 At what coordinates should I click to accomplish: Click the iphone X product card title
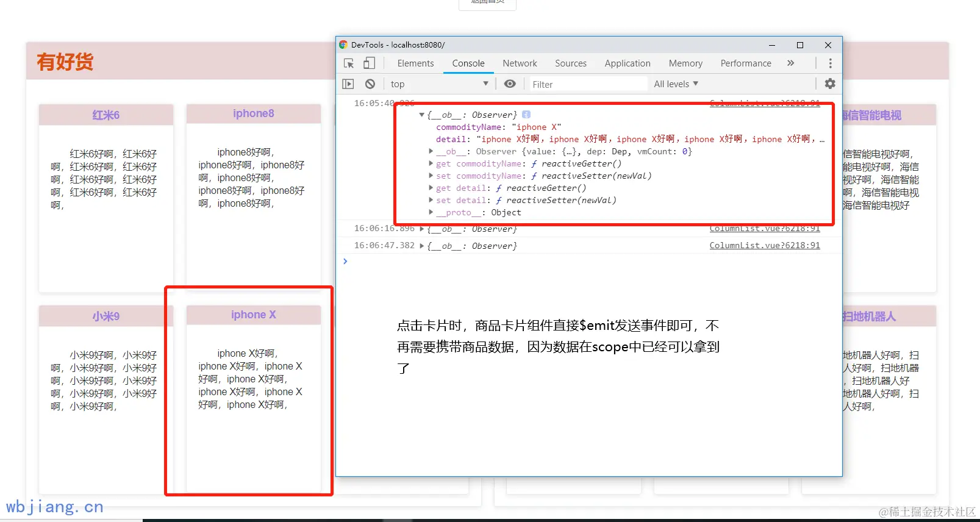click(x=253, y=315)
